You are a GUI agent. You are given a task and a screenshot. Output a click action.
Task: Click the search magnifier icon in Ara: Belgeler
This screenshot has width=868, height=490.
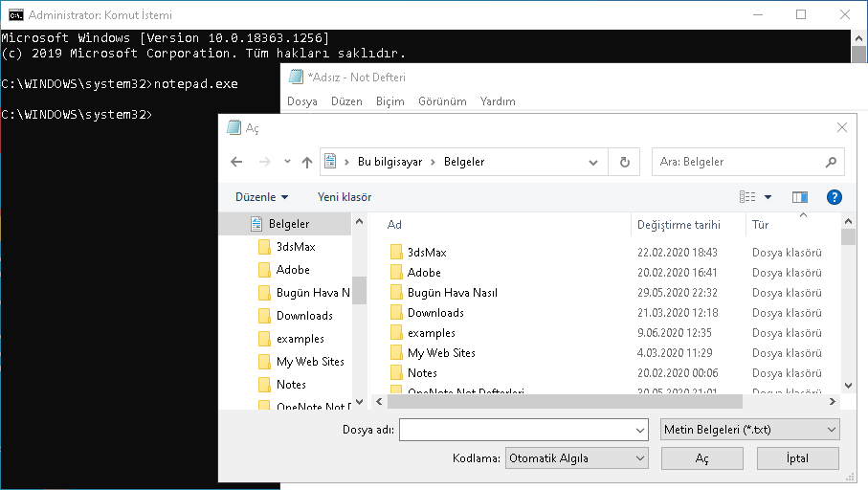pyautogui.click(x=831, y=163)
